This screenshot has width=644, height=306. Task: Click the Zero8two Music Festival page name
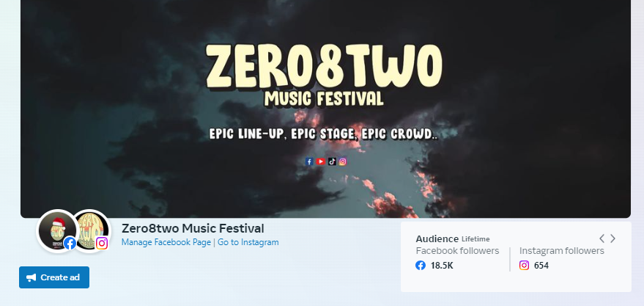click(x=193, y=228)
